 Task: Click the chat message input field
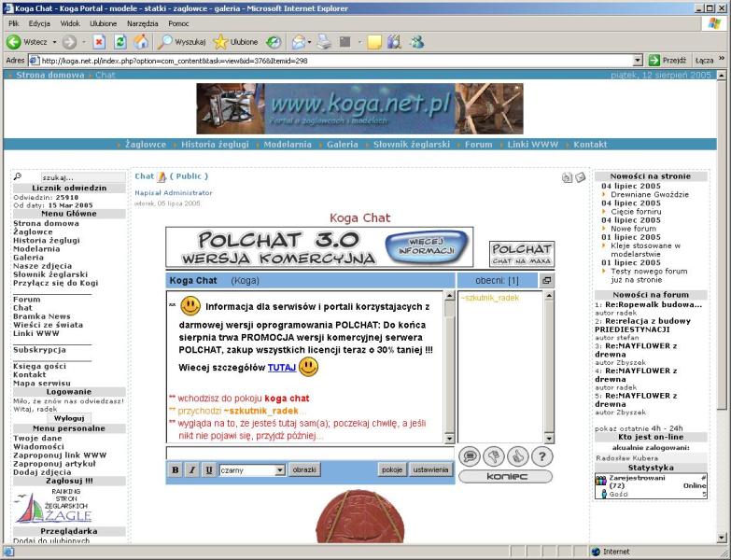pyautogui.click(x=310, y=453)
